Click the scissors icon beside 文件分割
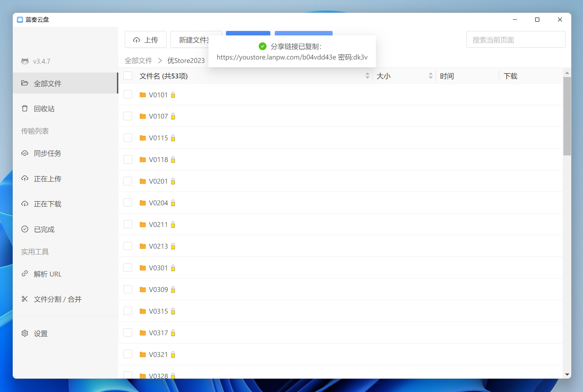 coord(25,299)
